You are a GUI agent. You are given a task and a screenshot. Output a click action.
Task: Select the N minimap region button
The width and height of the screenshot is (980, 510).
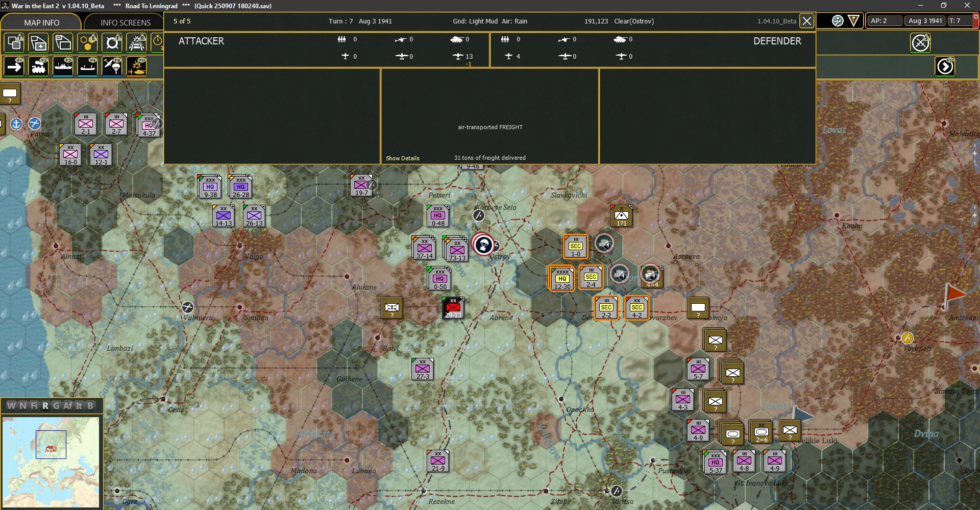(23, 406)
